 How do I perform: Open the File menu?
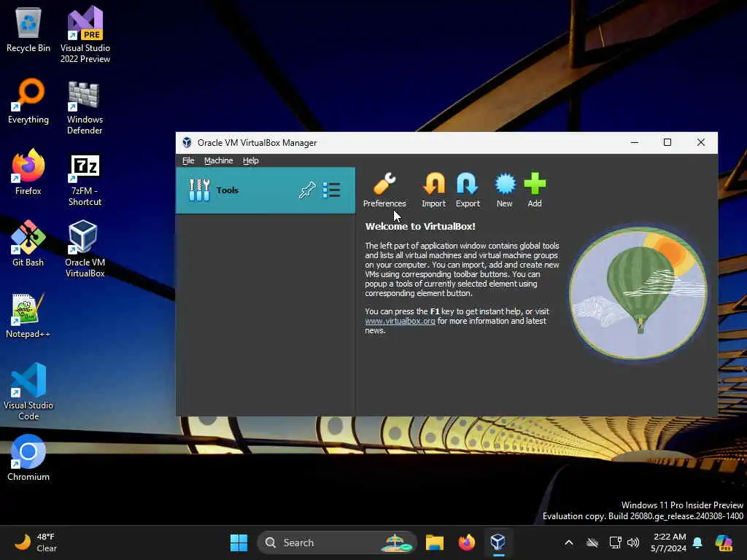(188, 160)
